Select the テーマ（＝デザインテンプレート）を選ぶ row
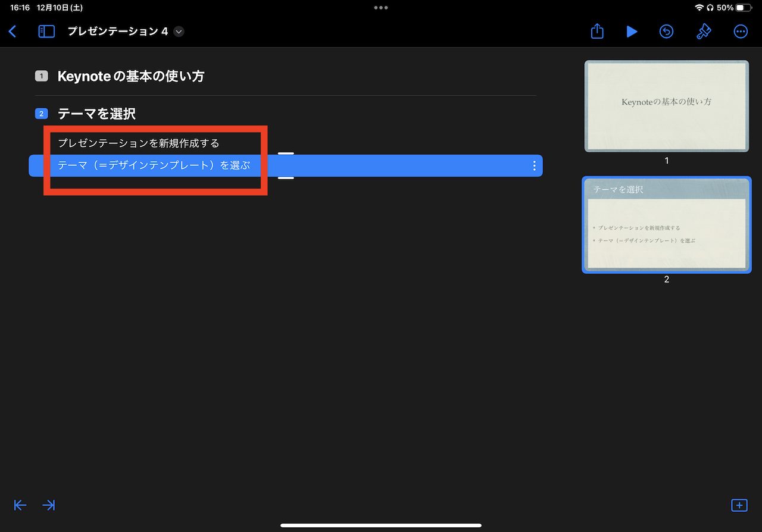The image size is (762, 532). [286, 165]
